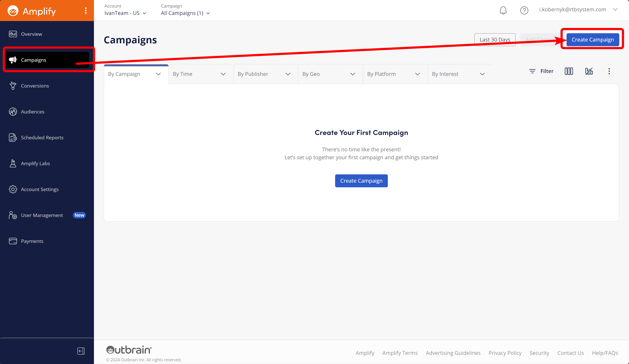The height and width of the screenshot is (364, 629).
Task: Click the Overview sidebar icon
Action: tap(13, 34)
